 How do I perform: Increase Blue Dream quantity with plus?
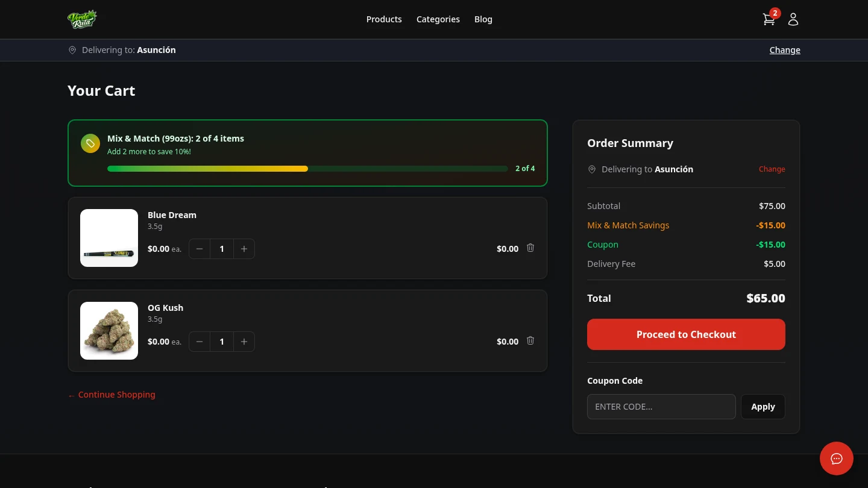[244, 249]
